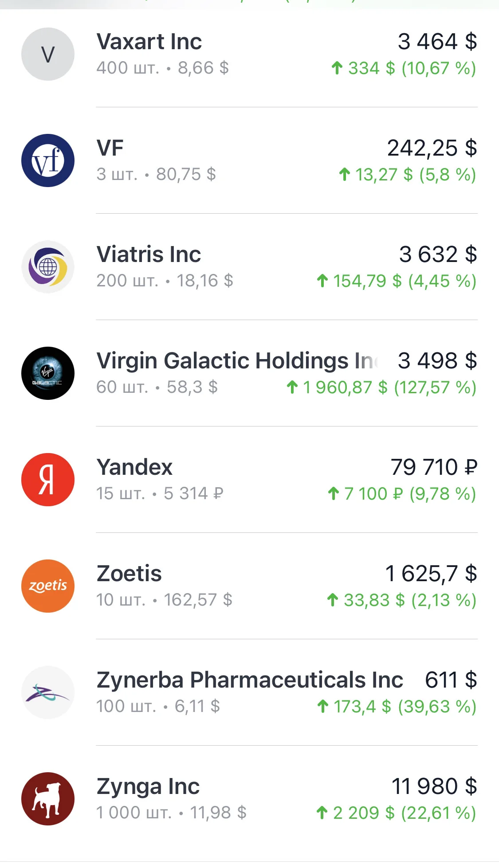
Task: Select Virgin Galactic Holdings Inc title
Action: pos(237,361)
